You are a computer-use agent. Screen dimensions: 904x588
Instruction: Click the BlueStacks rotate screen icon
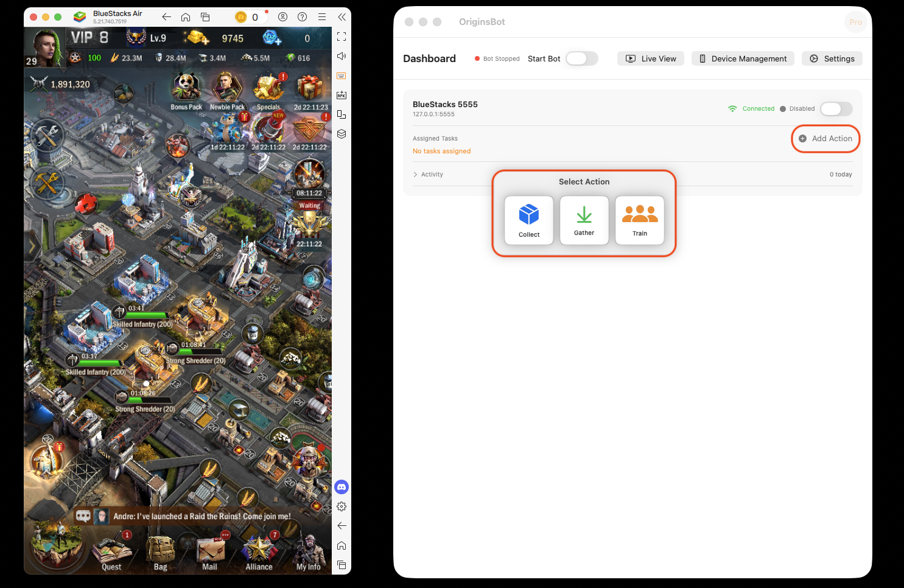[x=342, y=114]
